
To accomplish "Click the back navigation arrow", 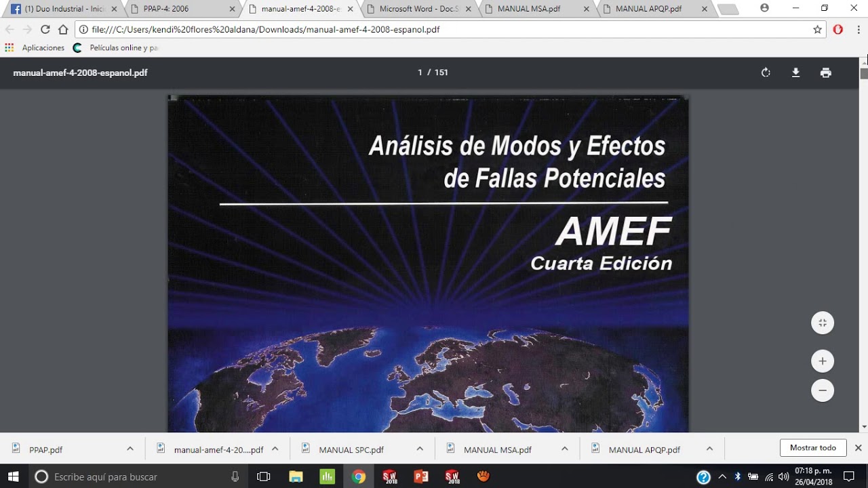I will [x=9, y=29].
